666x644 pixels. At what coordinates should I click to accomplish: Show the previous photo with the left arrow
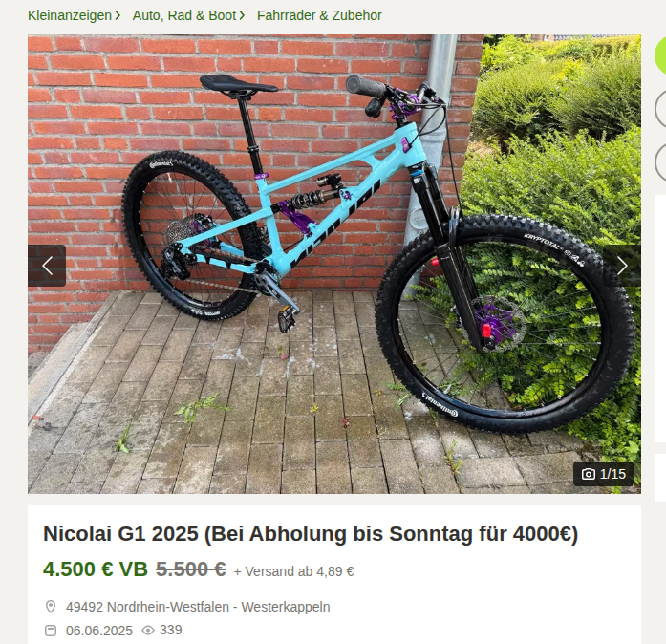coord(47,266)
